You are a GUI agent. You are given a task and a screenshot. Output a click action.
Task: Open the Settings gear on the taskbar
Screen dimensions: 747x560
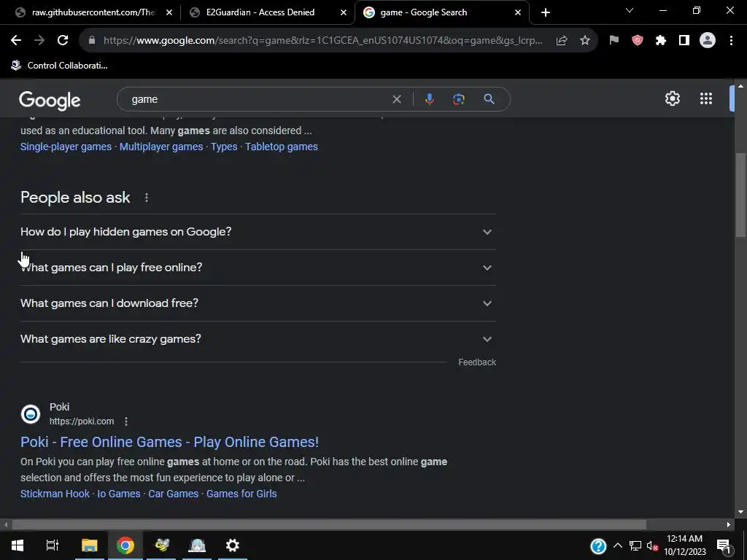pos(233,545)
